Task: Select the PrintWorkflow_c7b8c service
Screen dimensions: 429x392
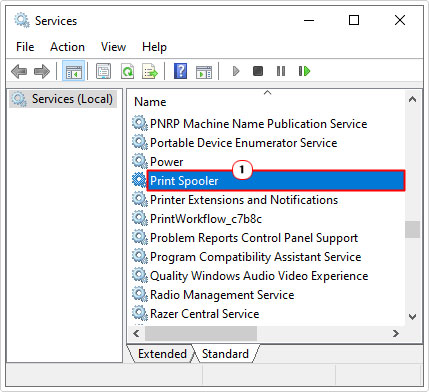Action: click(206, 219)
